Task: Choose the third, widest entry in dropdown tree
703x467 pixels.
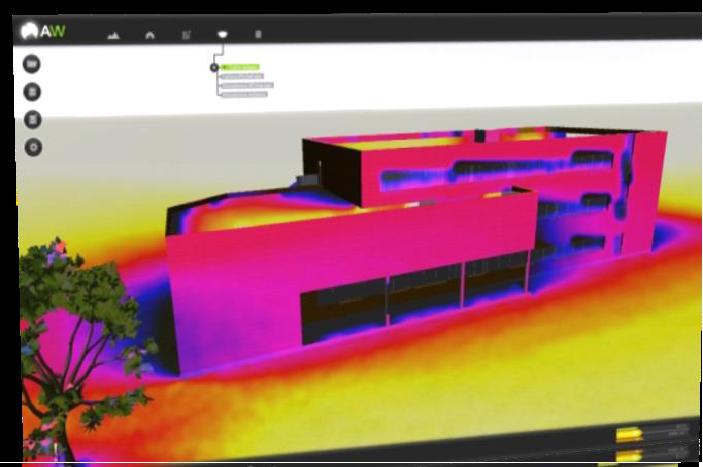Action: click(247, 85)
